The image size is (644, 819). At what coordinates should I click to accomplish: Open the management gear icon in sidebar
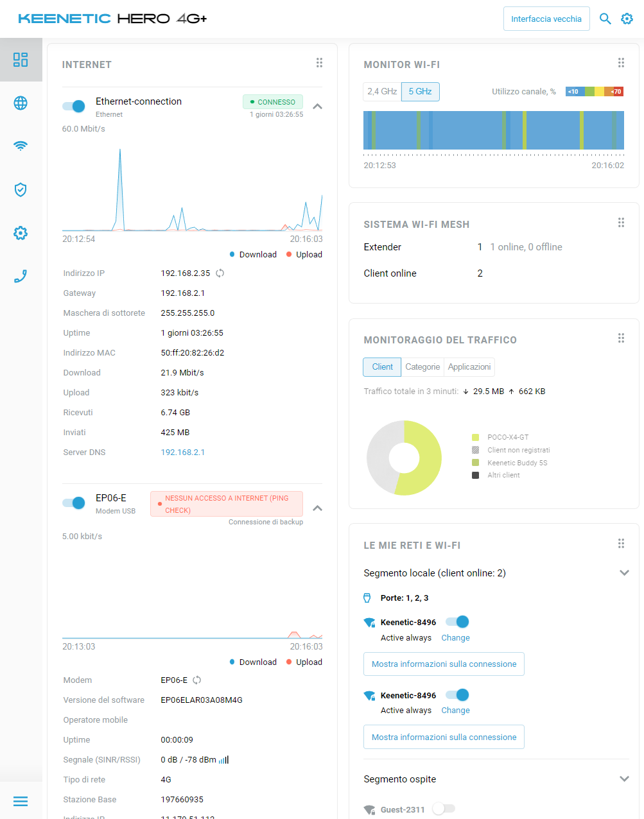(21, 233)
